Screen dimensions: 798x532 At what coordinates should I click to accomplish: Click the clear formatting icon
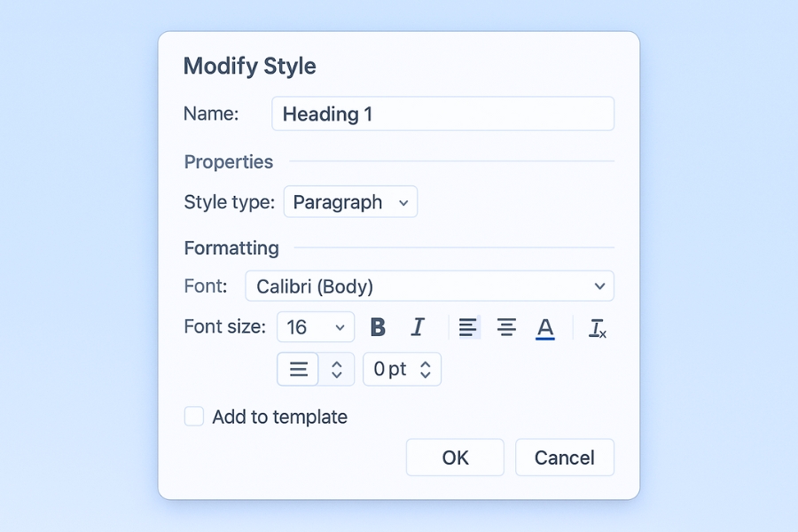click(x=598, y=328)
